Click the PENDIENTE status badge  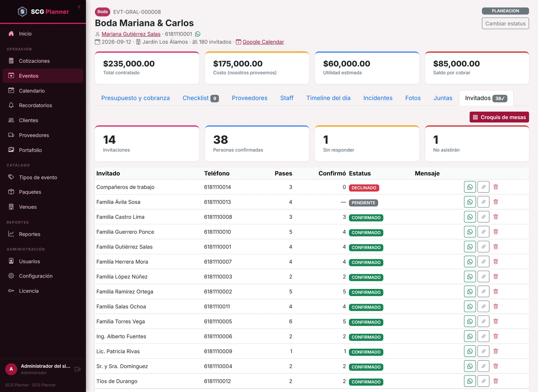pos(363,203)
